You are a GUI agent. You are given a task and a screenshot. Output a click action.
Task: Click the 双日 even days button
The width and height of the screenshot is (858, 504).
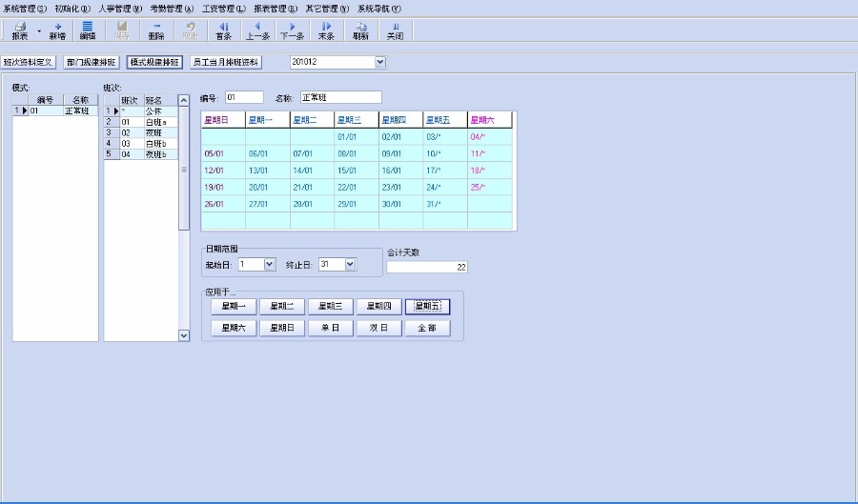(379, 328)
